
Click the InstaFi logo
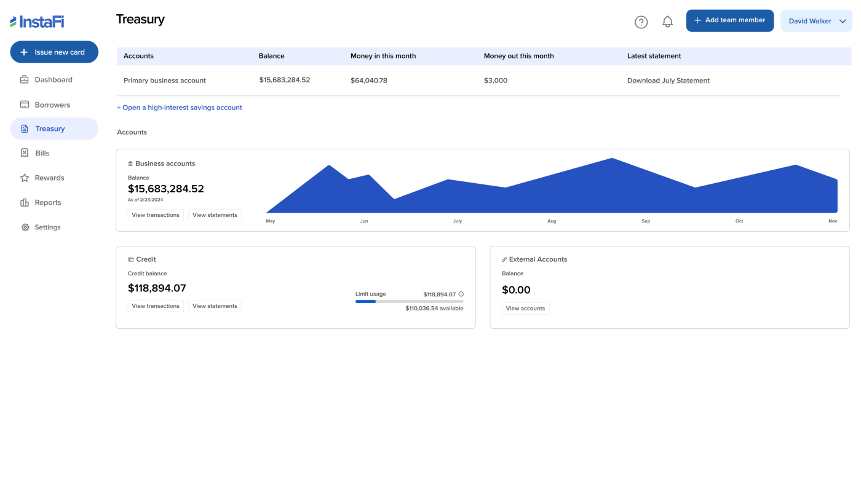click(38, 22)
